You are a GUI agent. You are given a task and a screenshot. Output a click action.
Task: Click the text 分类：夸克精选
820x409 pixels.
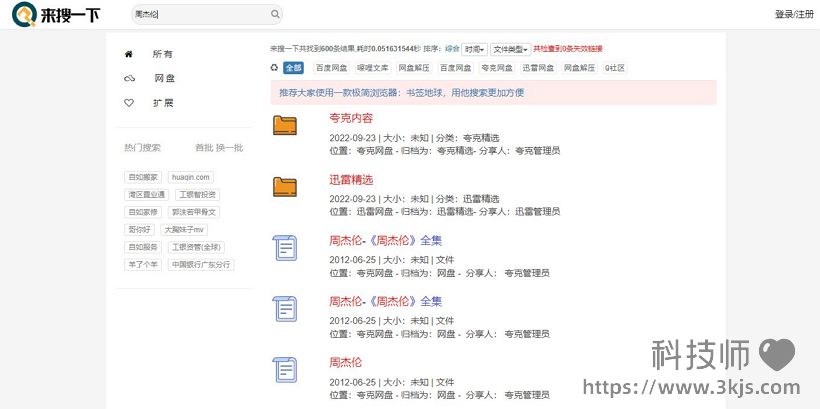click(468, 138)
